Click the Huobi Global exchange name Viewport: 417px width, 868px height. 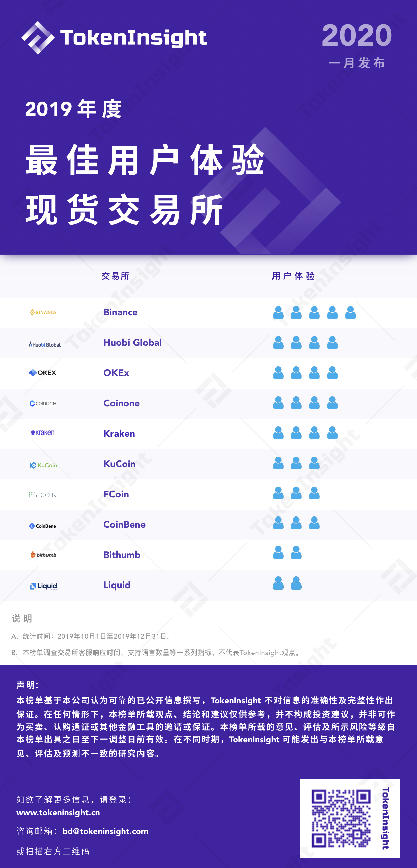132,343
